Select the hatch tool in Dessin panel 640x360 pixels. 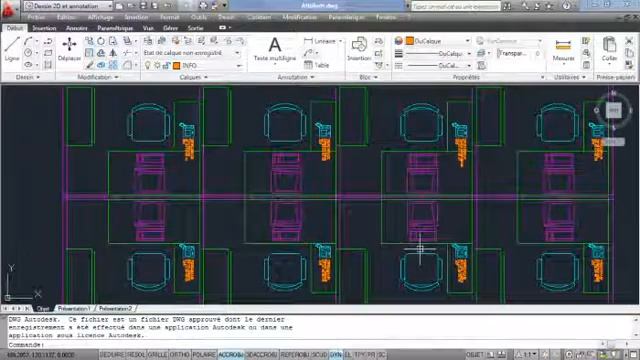[48, 65]
